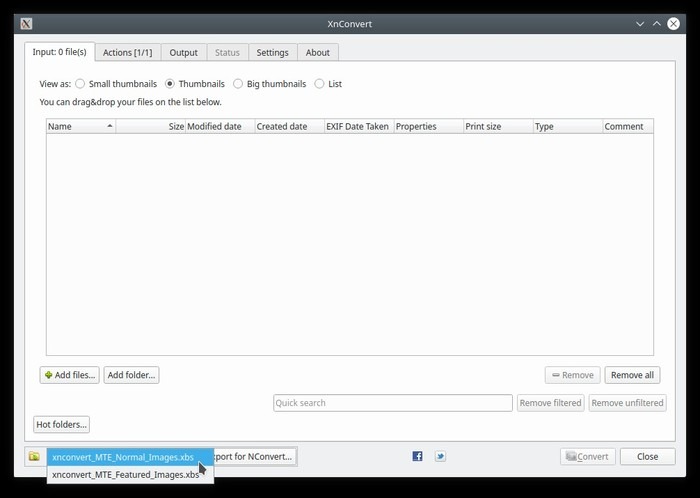Open the Hot folders... dialog

tap(61, 424)
